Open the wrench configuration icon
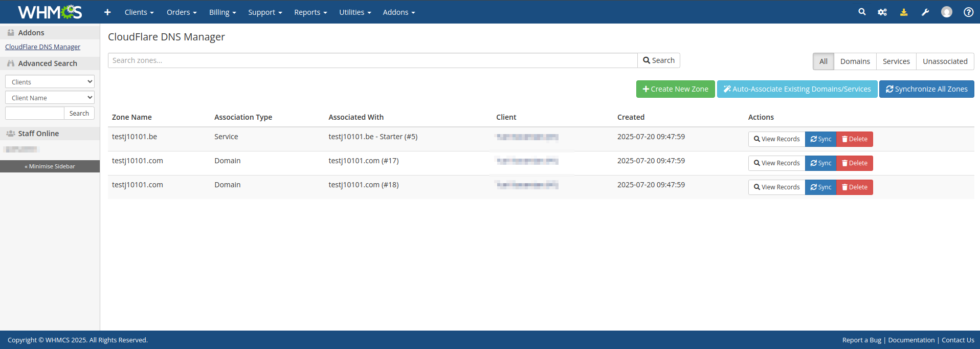 point(925,12)
